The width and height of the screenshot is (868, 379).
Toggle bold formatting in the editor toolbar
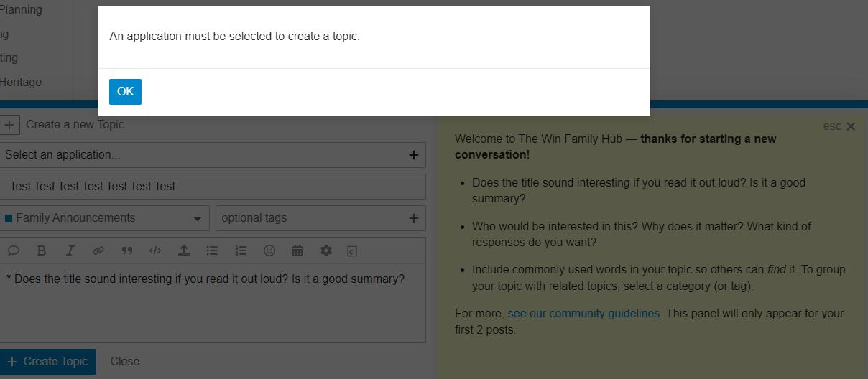click(42, 251)
